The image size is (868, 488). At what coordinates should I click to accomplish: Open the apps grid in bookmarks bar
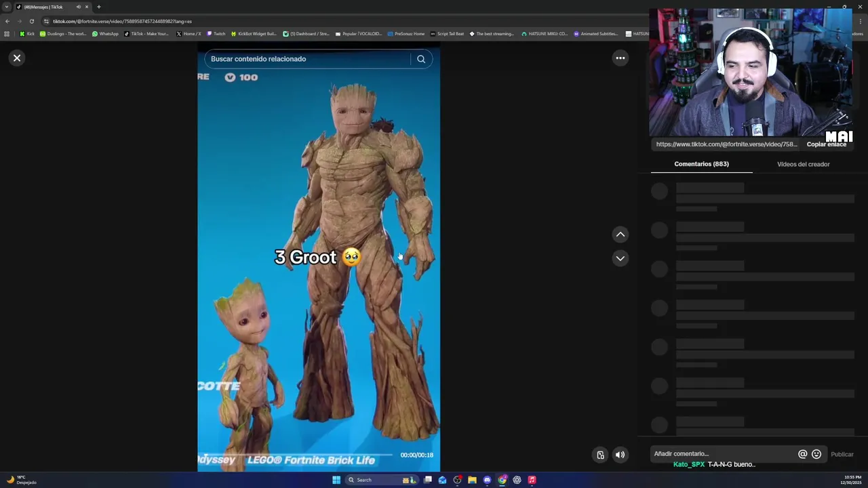point(7,34)
